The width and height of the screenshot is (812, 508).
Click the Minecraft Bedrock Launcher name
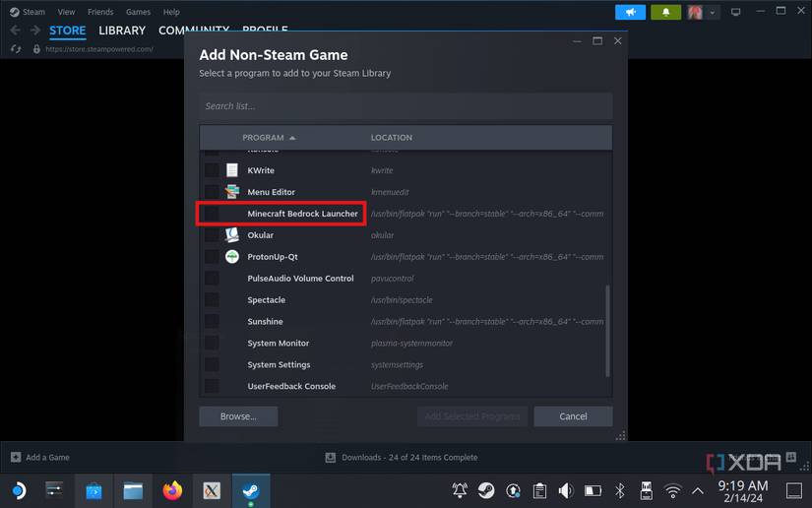pos(302,214)
